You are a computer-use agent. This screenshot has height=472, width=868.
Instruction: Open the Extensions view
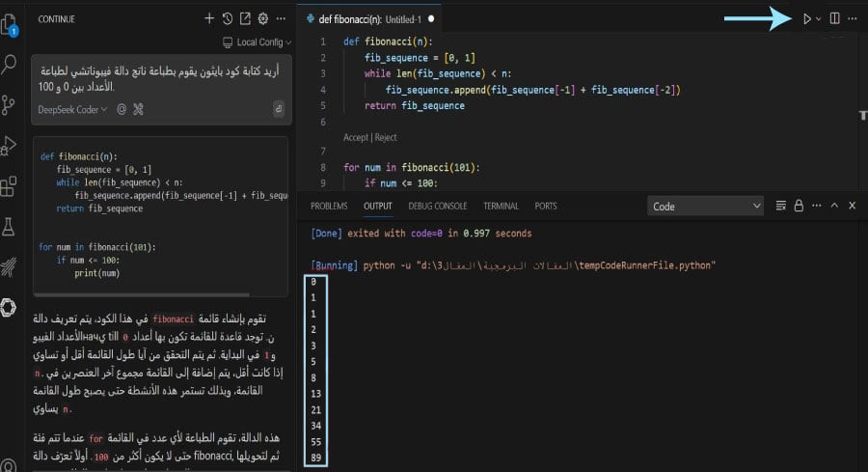tap(9, 186)
